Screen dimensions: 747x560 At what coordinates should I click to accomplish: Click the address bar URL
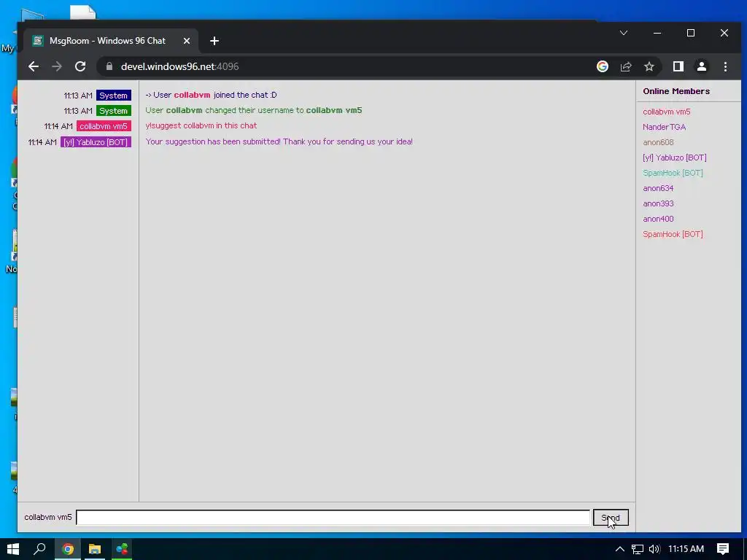[179, 66]
